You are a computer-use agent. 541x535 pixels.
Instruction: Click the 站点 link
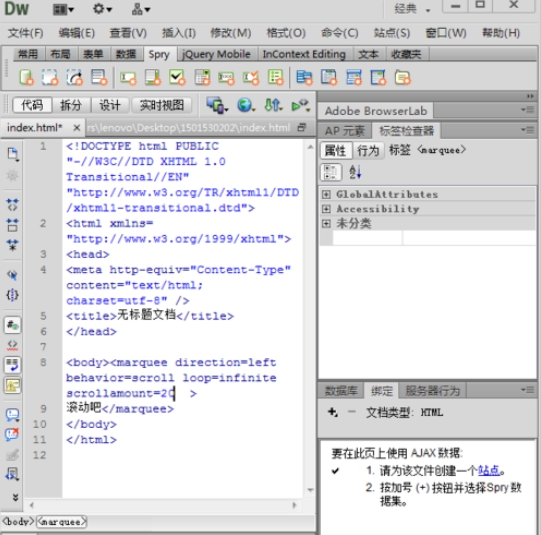tap(489, 470)
